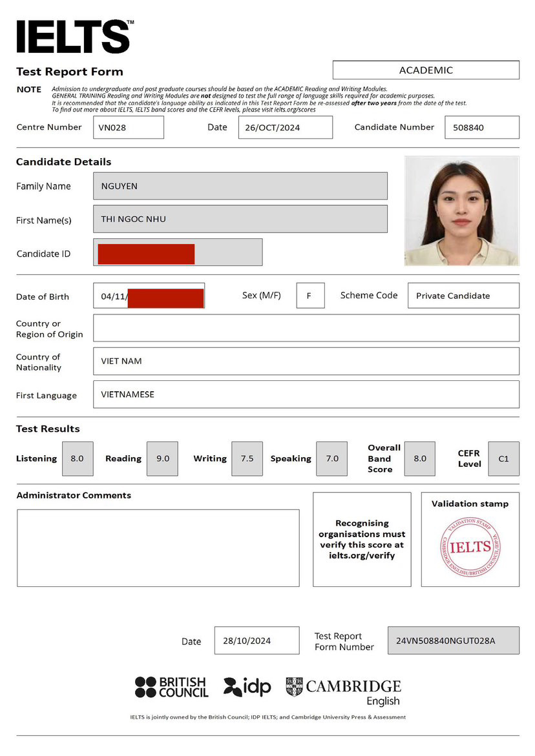Click the Test Report Form Number field
The height and width of the screenshot is (756, 535).
click(x=453, y=641)
